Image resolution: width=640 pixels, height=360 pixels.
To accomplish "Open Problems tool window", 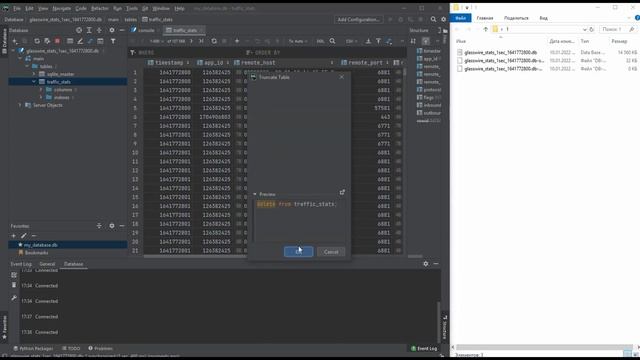I will [x=100, y=349].
